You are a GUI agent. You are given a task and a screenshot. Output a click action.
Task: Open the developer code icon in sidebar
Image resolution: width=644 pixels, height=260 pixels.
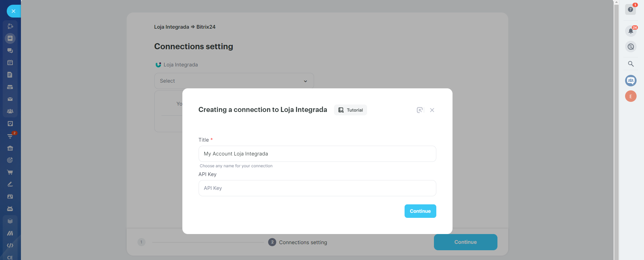[10, 245]
